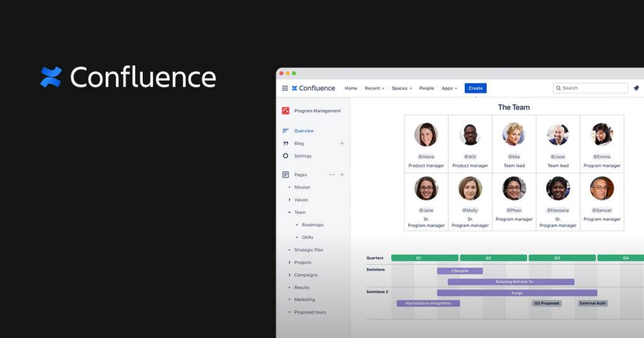Open the Spaces dropdown menu

pos(402,88)
